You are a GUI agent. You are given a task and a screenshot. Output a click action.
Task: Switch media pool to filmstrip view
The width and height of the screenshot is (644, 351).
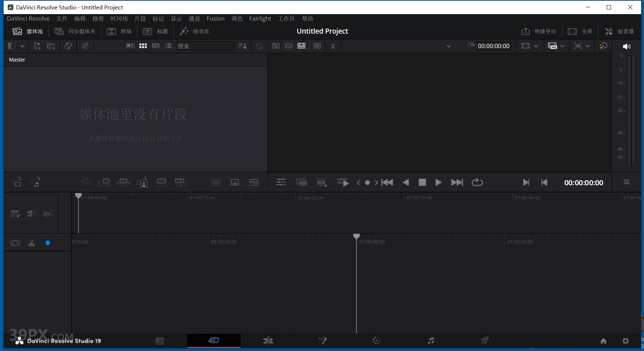click(156, 46)
